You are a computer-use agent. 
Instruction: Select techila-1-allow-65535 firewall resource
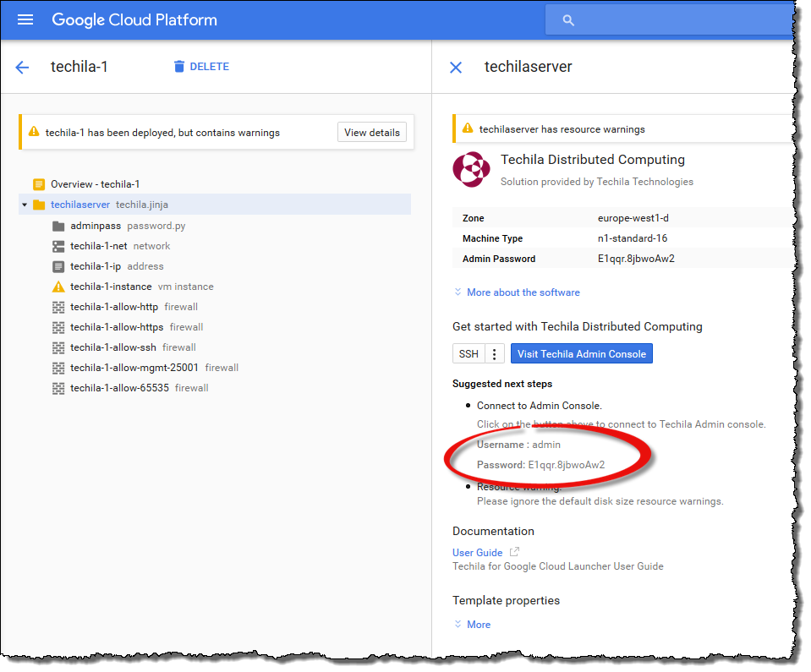[130, 388]
